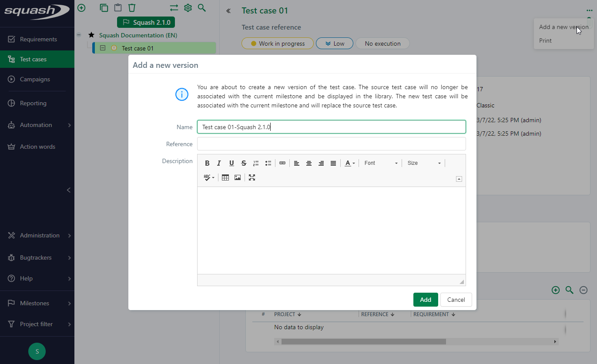
Task: Cancel the Add a new version dialog
Action: [x=456, y=300]
